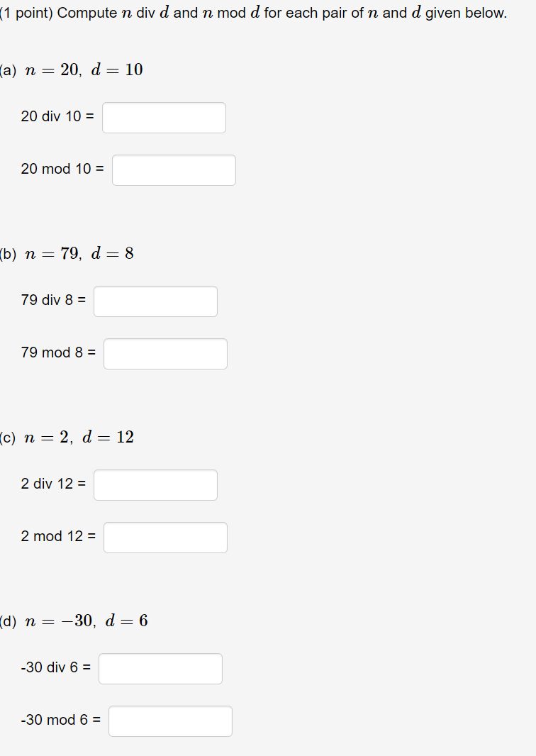This screenshot has height=756, width=536.
Task: Click the 79 div 8 label text
Action: click(51, 300)
